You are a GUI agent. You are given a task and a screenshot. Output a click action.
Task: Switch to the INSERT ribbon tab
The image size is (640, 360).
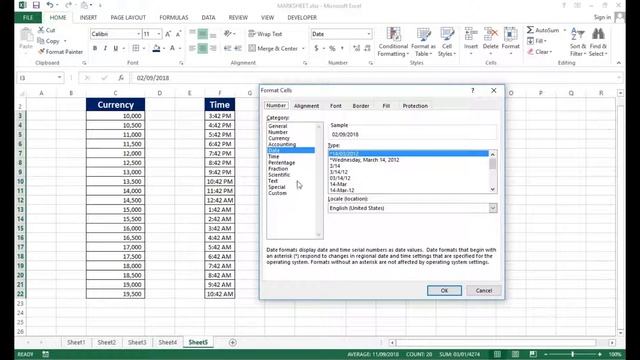point(88,18)
